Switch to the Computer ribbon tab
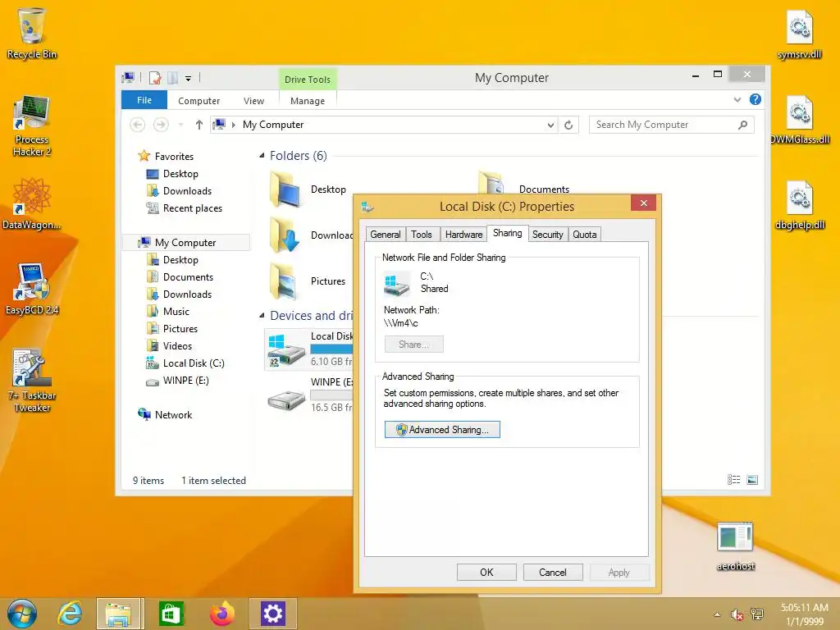 point(199,101)
